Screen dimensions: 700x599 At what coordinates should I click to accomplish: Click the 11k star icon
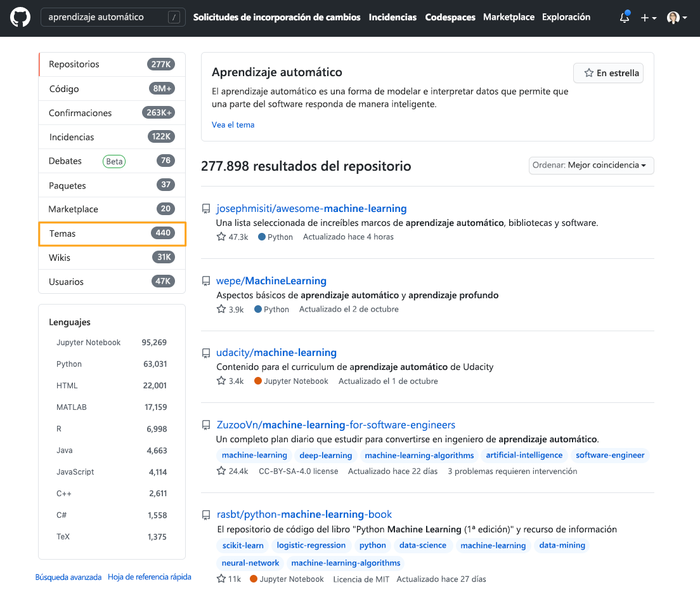tap(221, 579)
